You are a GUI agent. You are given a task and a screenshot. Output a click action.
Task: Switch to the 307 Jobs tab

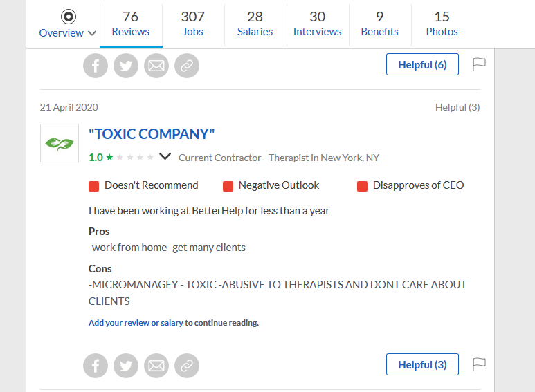[193, 24]
